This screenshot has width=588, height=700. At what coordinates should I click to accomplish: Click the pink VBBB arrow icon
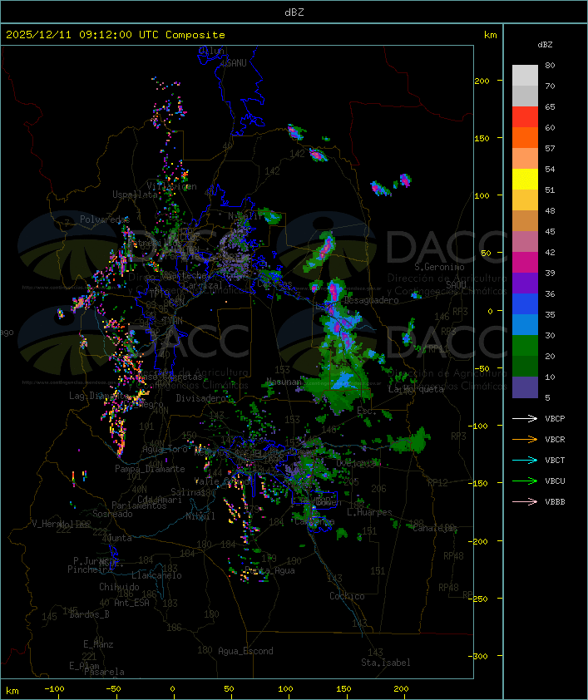click(525, 502)
